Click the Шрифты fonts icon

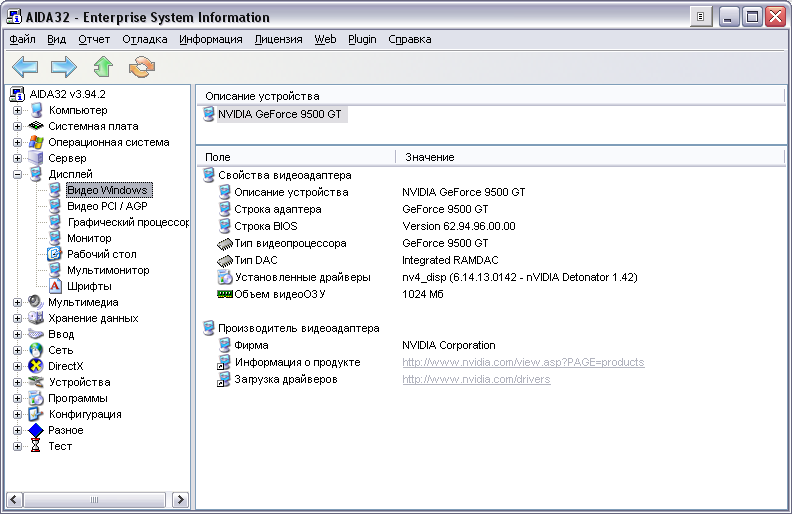(56, 286)
